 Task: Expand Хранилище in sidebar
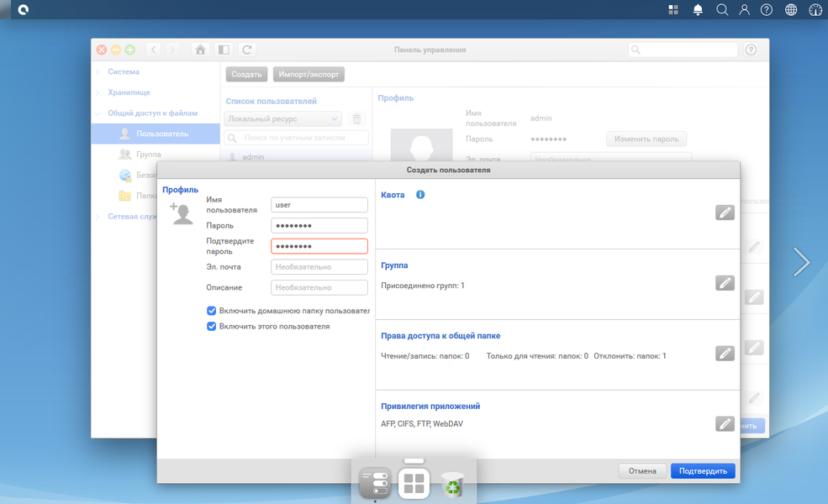(98, 92)
